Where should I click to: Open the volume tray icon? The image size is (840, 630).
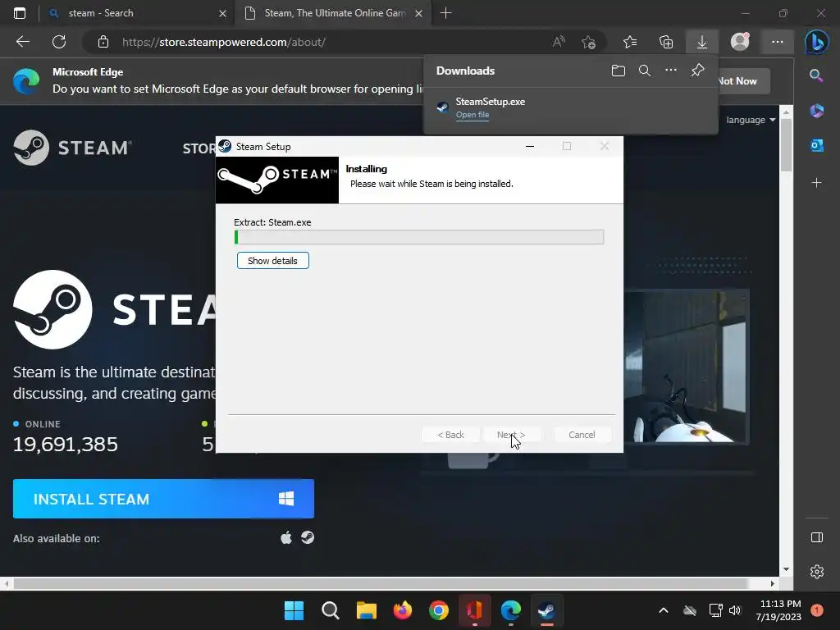click(x=735, y=610)
